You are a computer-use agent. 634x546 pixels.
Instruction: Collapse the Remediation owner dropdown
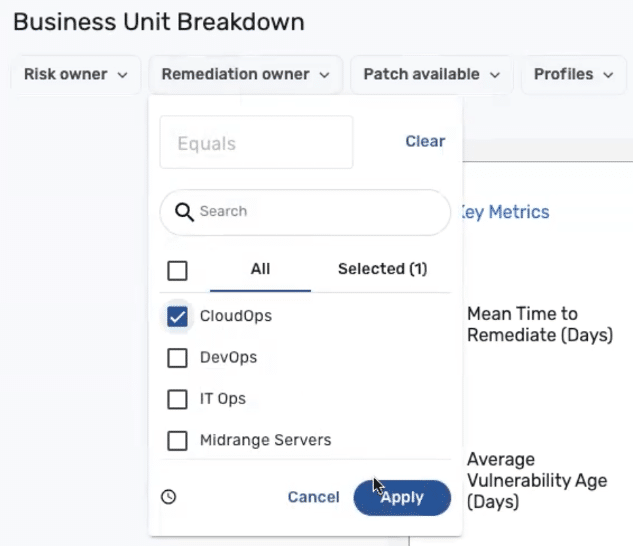tap(245, 75)
